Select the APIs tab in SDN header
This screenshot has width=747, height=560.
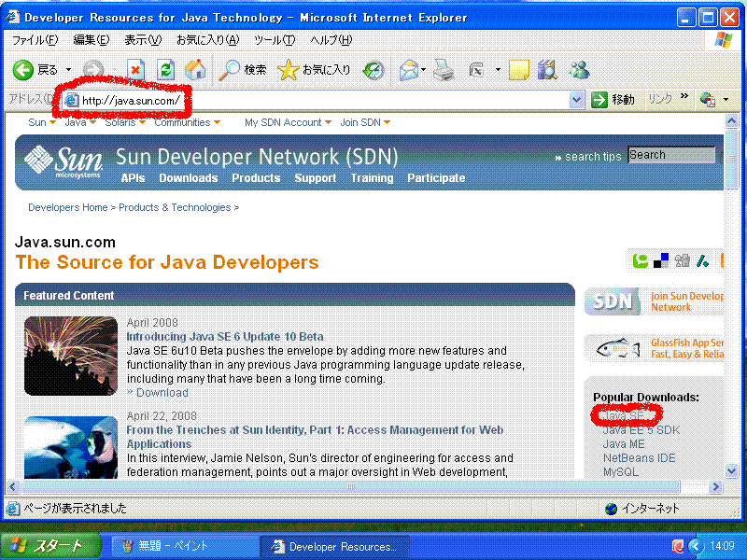click(x=133, y=178)
